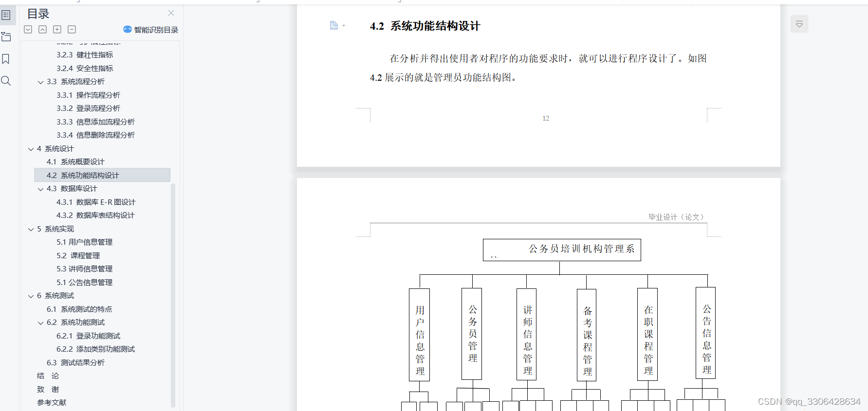Click the 用户信息管理 diagram box
868x411 pixels.
click(420, 335)
